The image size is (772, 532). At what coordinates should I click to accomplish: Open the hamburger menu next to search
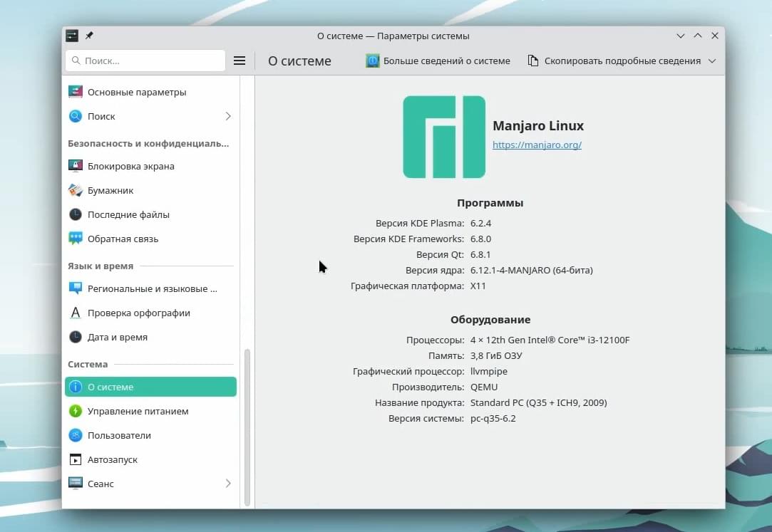click(240, 61)
